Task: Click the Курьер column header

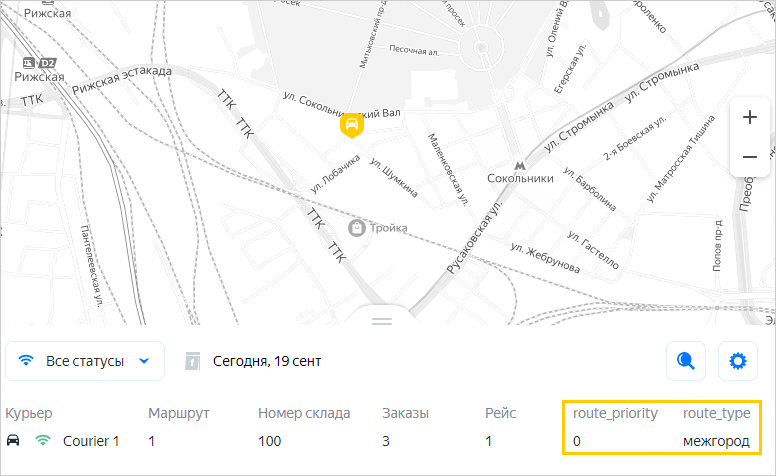Action: coord(29,413)
